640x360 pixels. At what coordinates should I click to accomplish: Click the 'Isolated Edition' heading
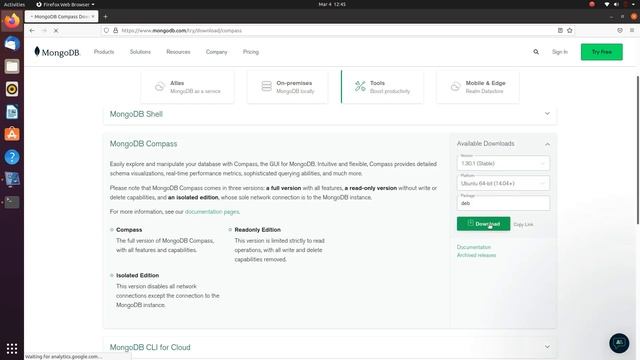click(x=138, y=276)
